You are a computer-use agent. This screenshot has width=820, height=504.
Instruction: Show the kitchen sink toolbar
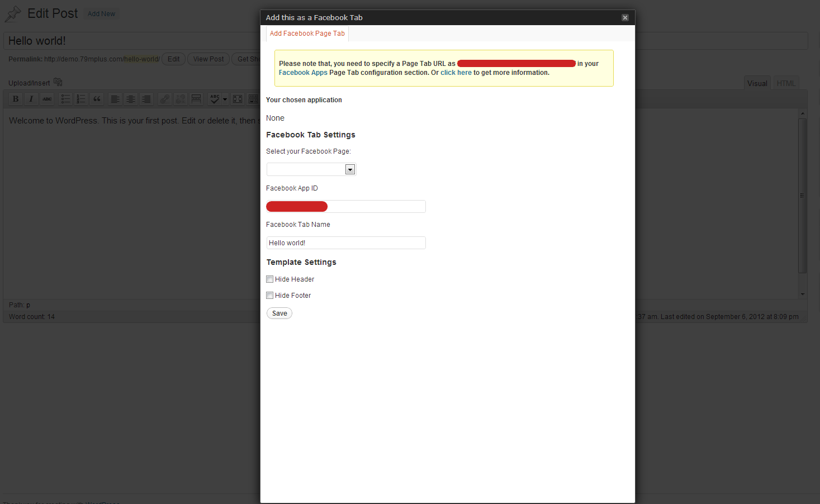click(x=253, y=99)
